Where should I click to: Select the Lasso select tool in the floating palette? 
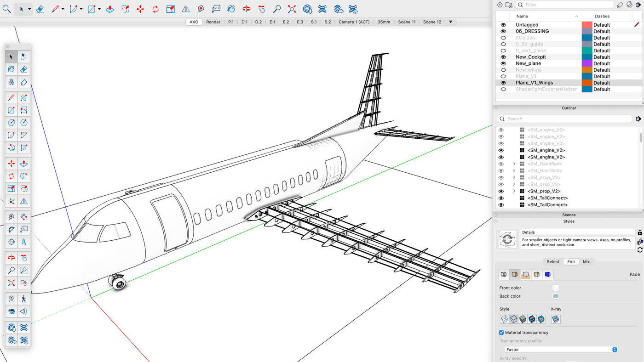pyautogui.click(x=23, y=57)
